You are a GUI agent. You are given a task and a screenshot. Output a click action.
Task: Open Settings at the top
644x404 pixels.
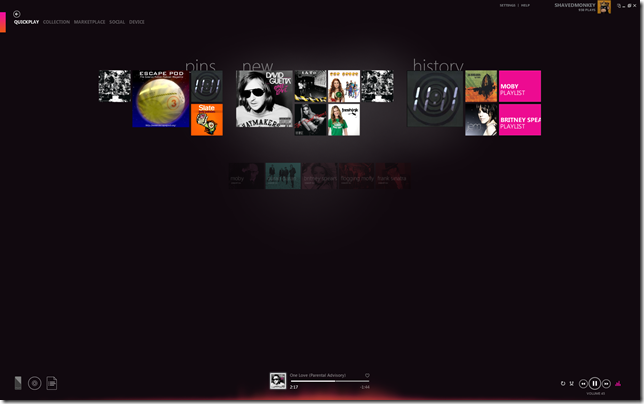point(507,5)
